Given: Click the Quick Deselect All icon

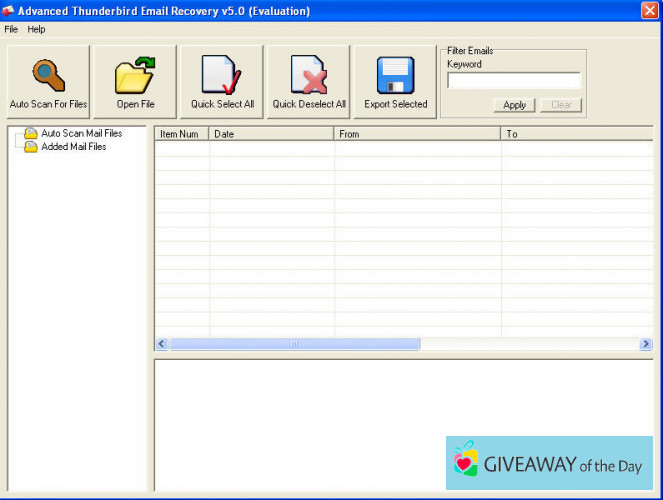Looking at the screenshot, I should [309, 76].
